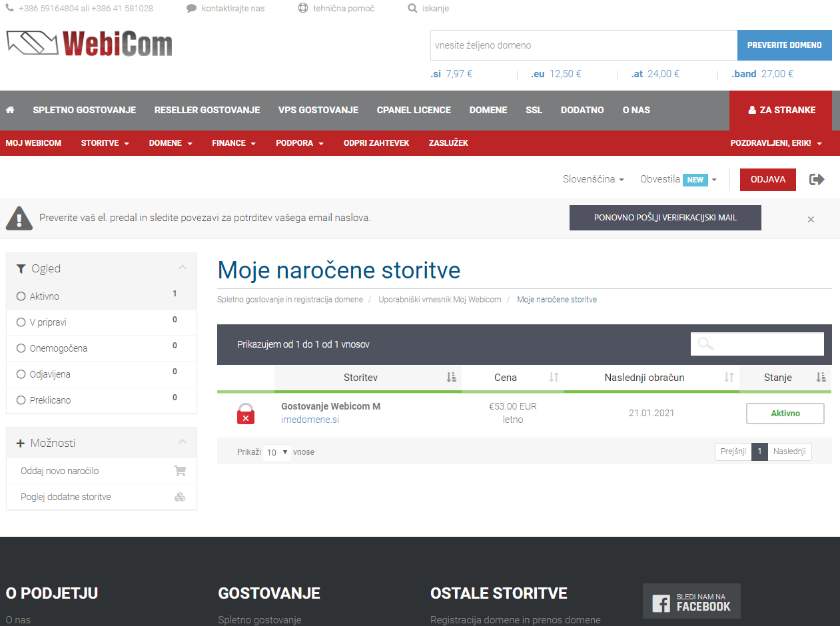Click the .eu domain price link
Screen dimensions: 840x626
point(556,74)
